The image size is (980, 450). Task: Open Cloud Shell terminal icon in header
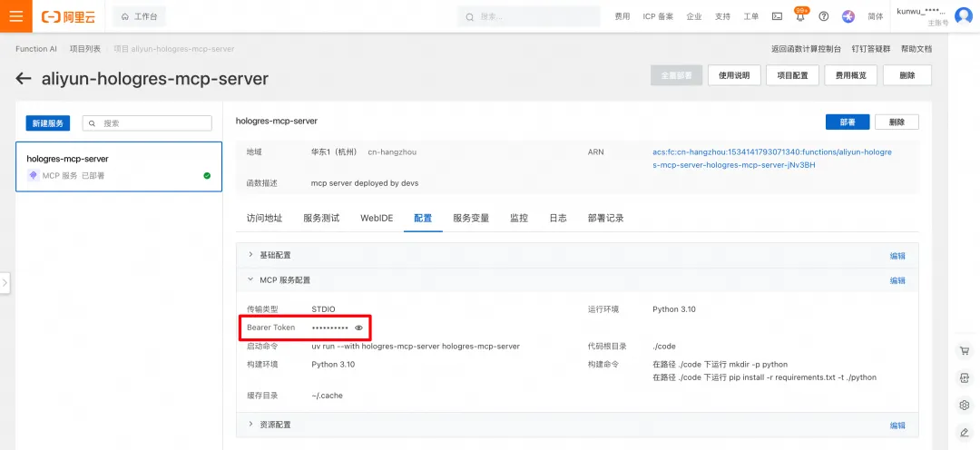point(777,17)
